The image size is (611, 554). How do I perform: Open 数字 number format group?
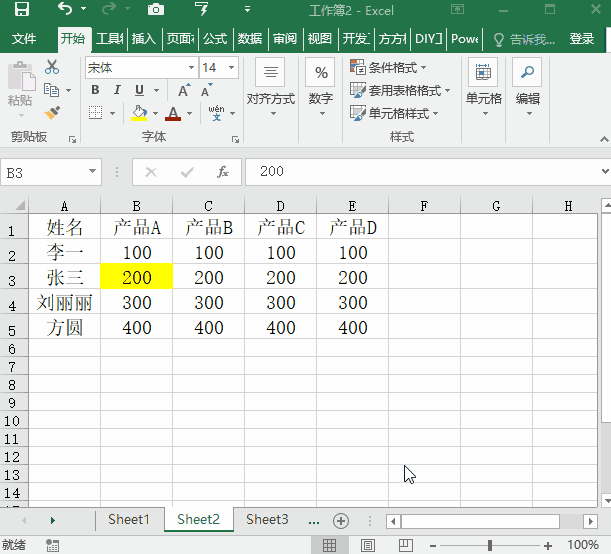coord(321,88)
